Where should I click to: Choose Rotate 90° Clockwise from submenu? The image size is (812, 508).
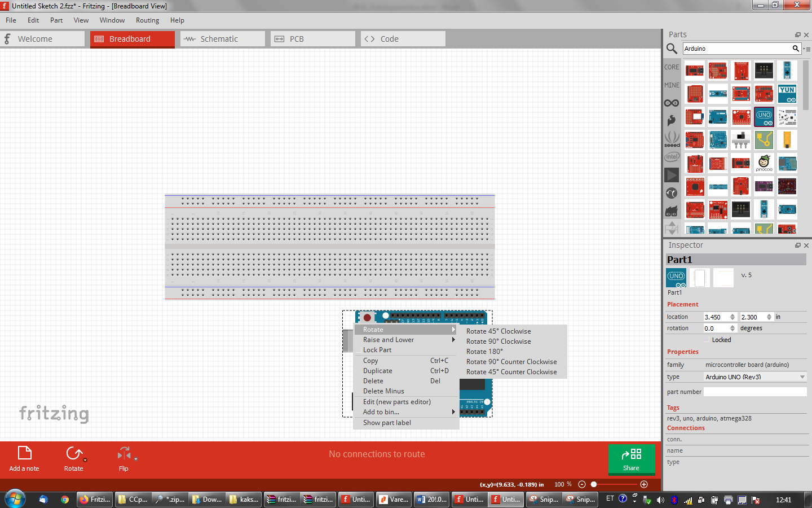[x=498, y=341]
